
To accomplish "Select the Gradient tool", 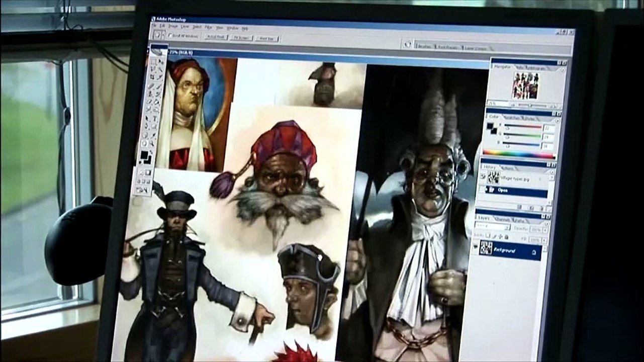I will [x=157, y=101].
